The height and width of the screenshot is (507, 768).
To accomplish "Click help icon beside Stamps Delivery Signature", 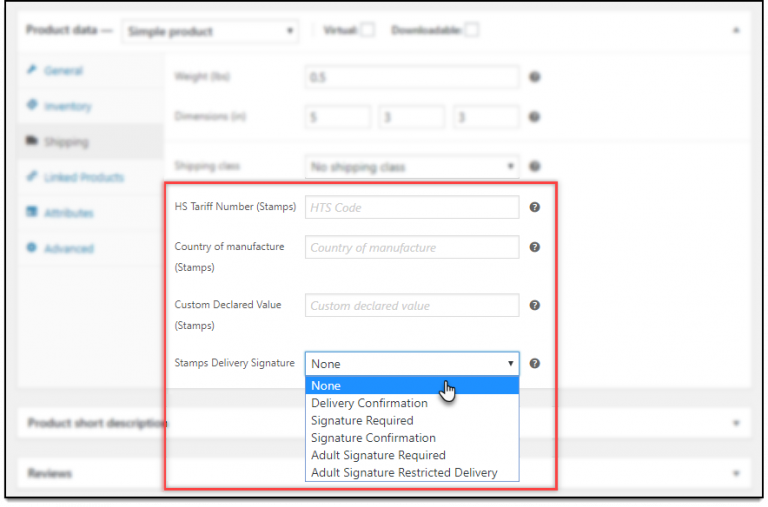I will (534, 364).
